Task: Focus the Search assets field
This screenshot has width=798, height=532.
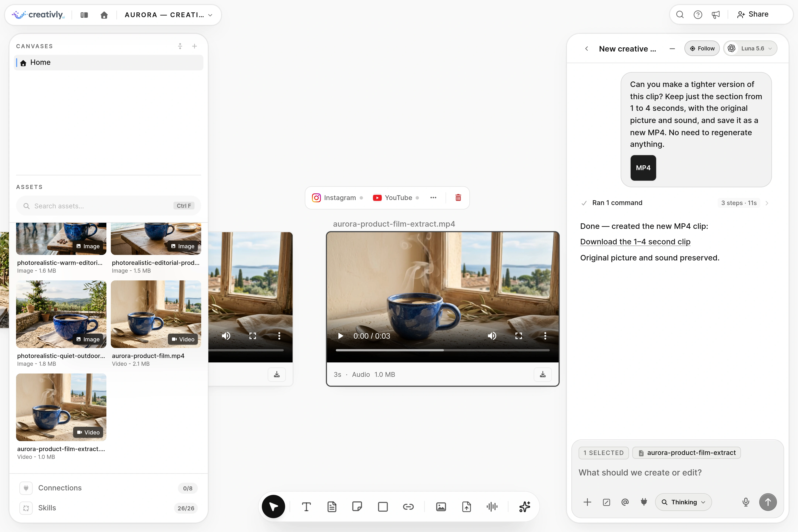Action: tap(109, 206)
